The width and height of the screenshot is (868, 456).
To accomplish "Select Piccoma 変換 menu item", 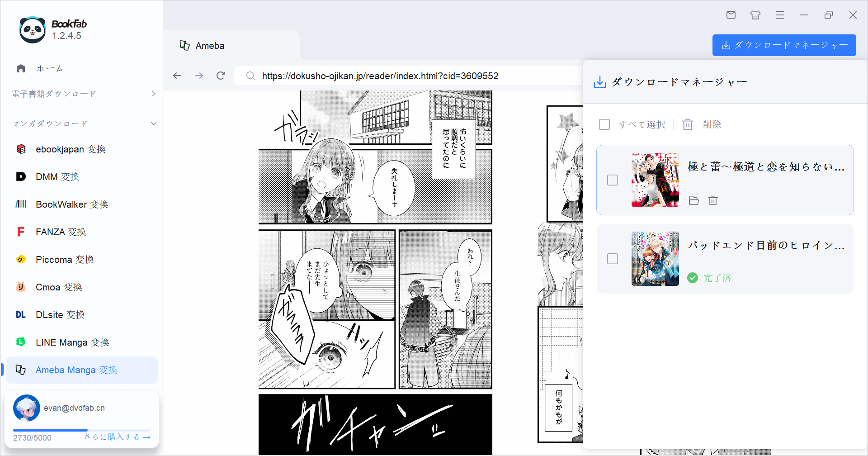I will (x=82, y=259).
